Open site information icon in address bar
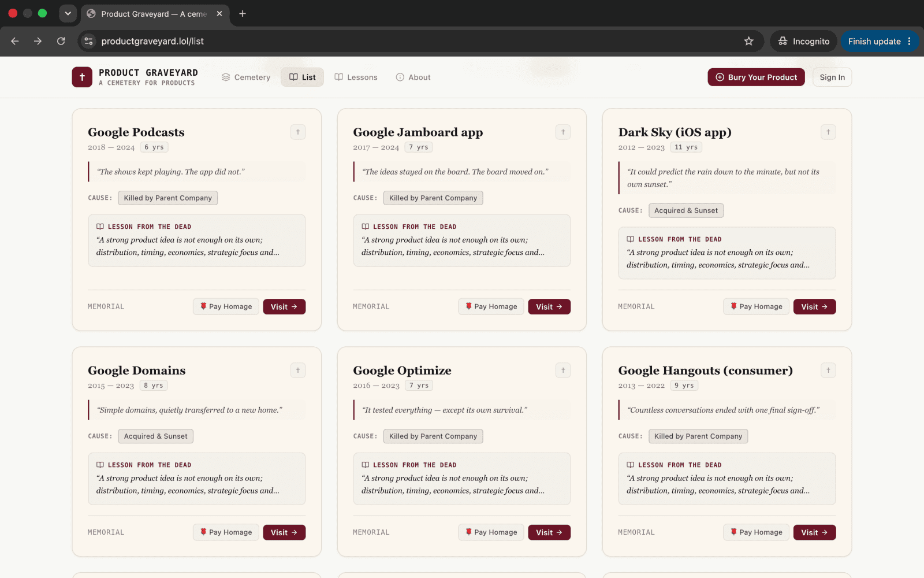 (x=88, y=41)
